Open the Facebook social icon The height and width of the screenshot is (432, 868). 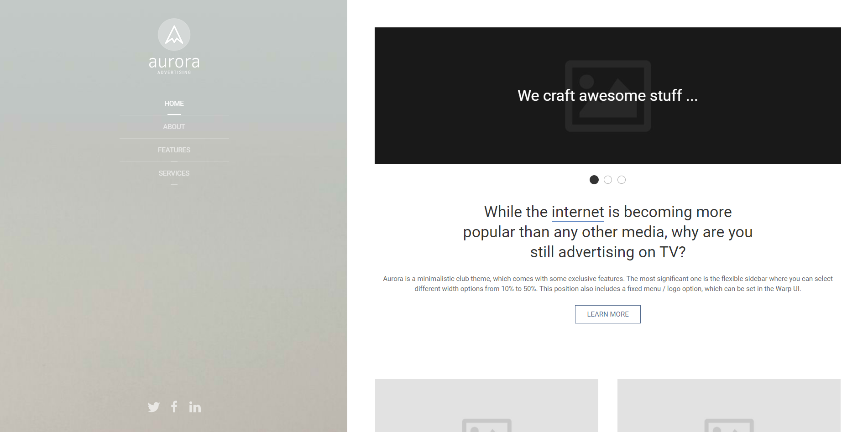[x=174, y=406]
